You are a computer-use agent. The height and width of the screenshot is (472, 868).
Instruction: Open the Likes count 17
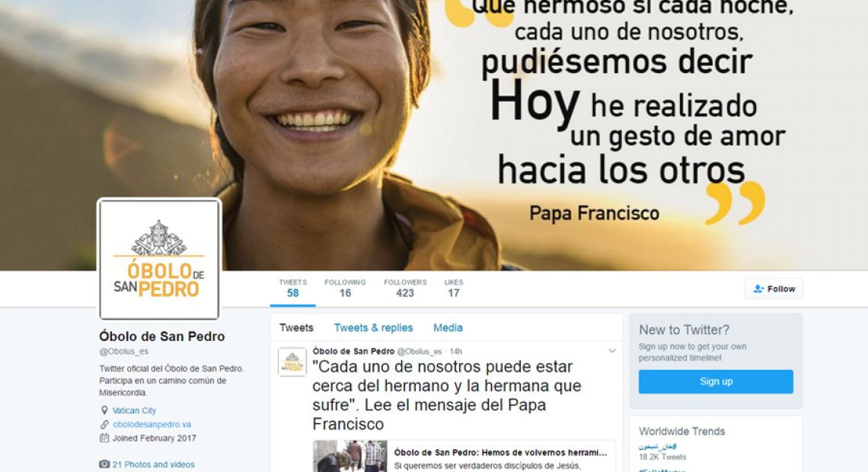[x=453, y=289]
